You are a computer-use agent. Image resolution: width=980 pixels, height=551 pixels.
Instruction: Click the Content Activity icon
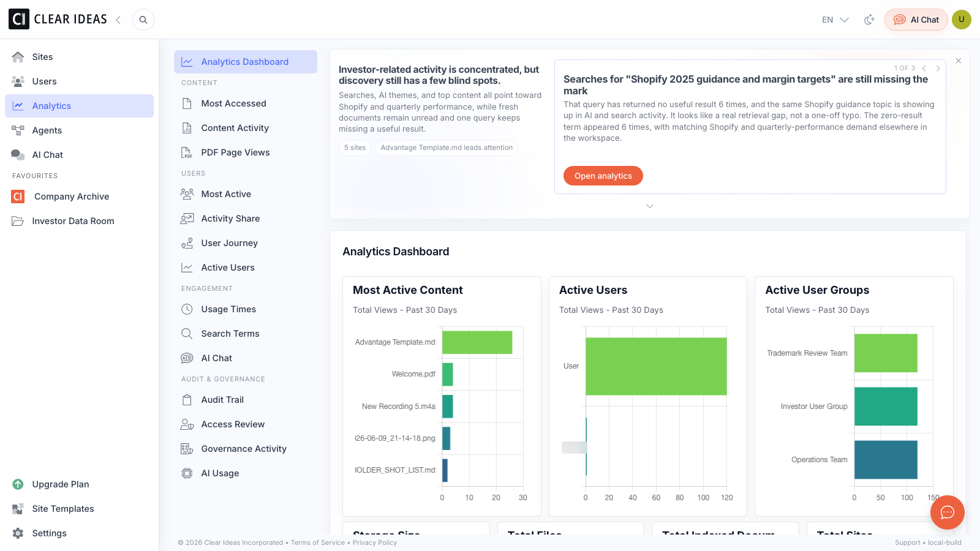187,128
